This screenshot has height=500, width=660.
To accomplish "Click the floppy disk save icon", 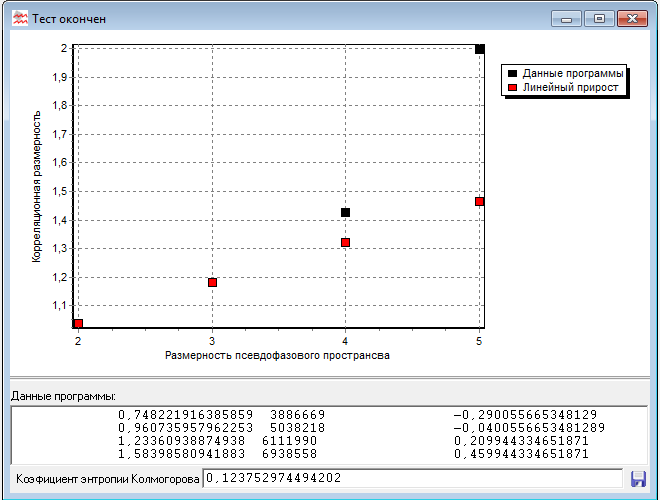I will (638, 479).
